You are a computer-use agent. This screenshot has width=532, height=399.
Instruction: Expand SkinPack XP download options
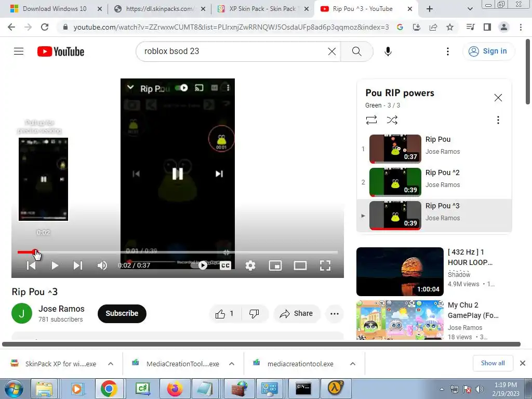111,364
